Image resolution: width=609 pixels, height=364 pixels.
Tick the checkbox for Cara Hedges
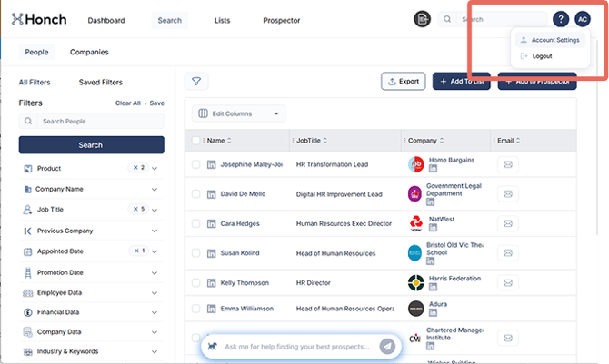tap(195, 223)
